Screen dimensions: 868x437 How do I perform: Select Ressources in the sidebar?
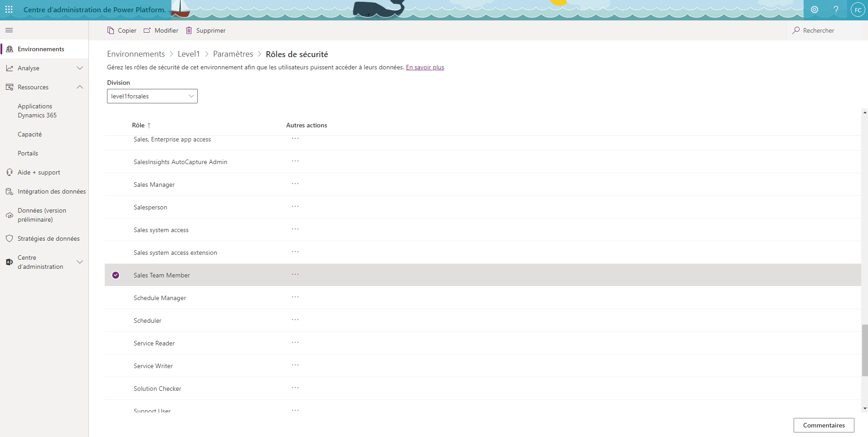click(33, 87)
